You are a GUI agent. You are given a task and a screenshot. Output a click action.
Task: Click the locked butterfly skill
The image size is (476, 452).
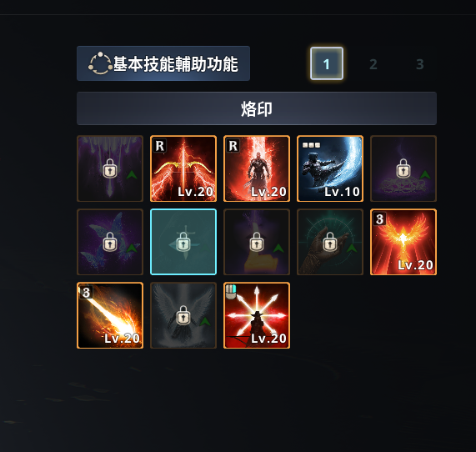click(110, 242)
